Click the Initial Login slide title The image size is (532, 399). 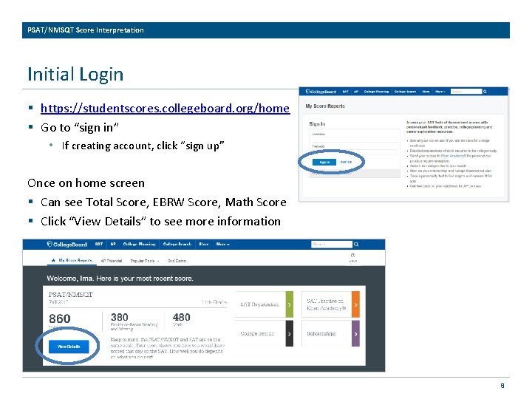(x=75, y=74)
